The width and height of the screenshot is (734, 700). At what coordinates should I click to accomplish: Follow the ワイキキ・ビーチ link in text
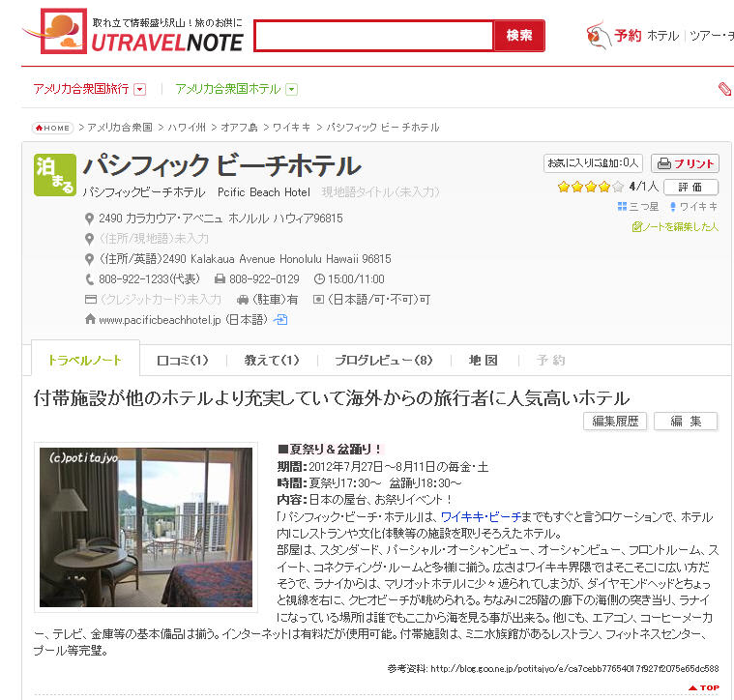[481, 517]
